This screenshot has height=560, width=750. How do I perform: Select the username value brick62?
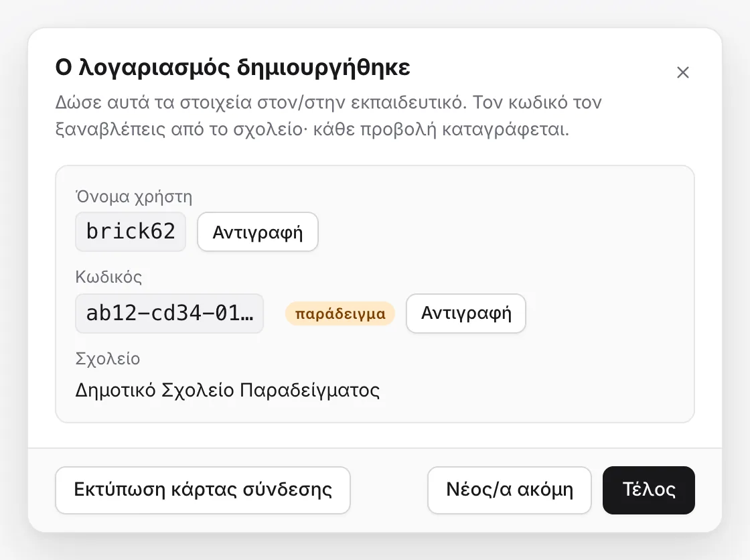131,232
